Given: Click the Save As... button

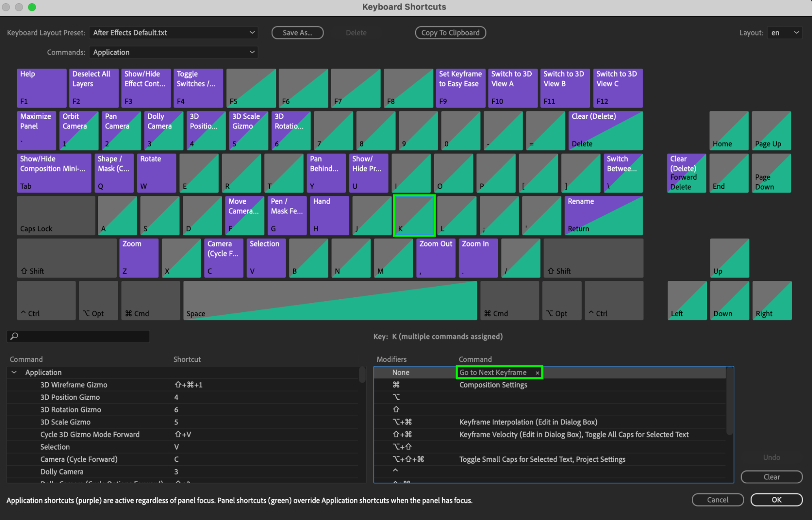Looking at the screenshot, I should point(297,33).
